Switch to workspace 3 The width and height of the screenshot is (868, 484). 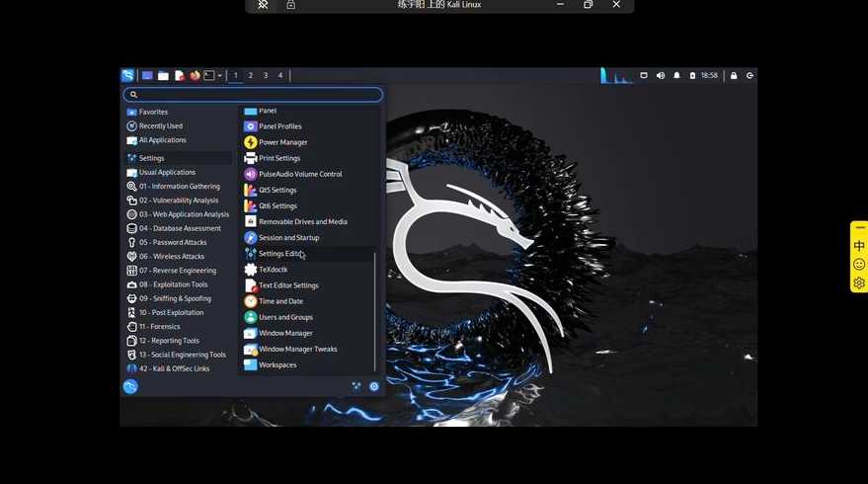266,75
